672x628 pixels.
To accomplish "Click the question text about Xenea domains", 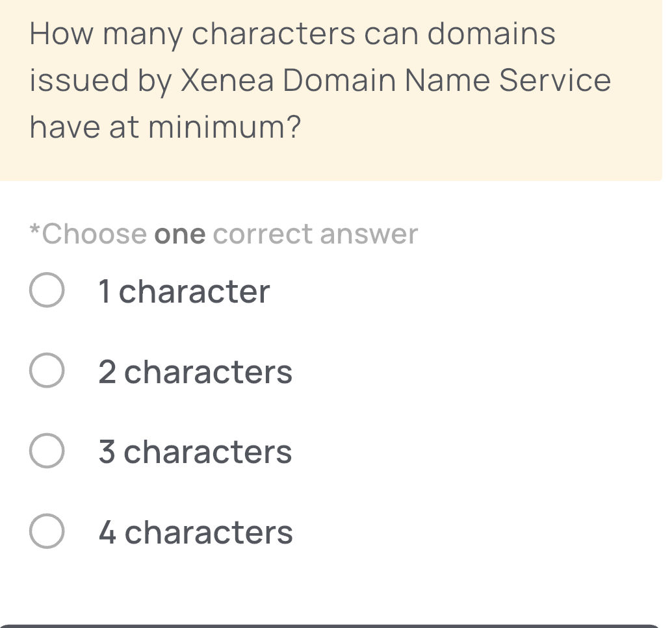I will [x=318, y=79].
